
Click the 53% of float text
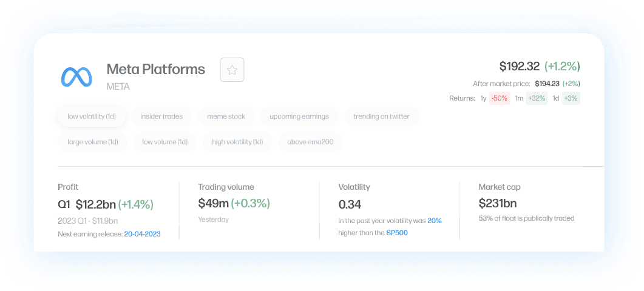click(526, 218)
